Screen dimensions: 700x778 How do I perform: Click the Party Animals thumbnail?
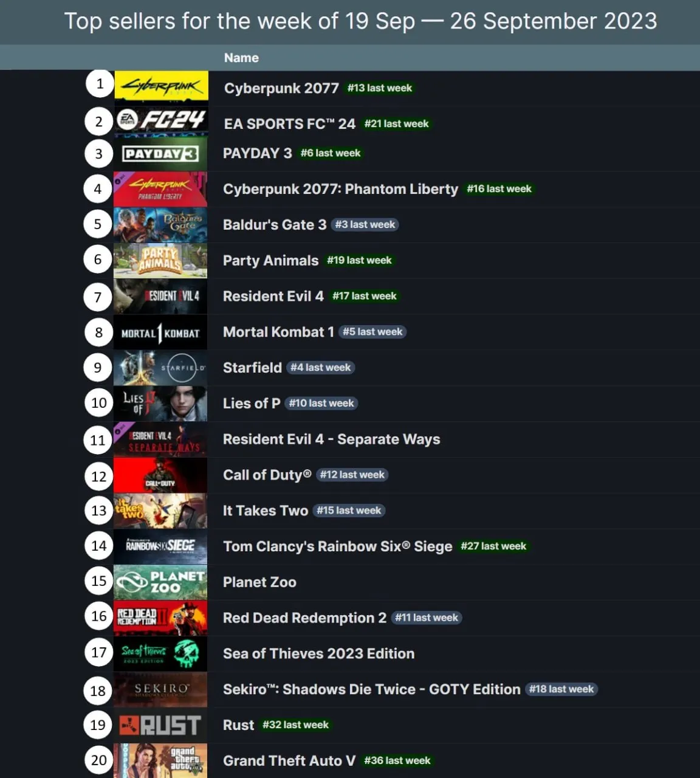pyautogui.click(x=160, y=261)
